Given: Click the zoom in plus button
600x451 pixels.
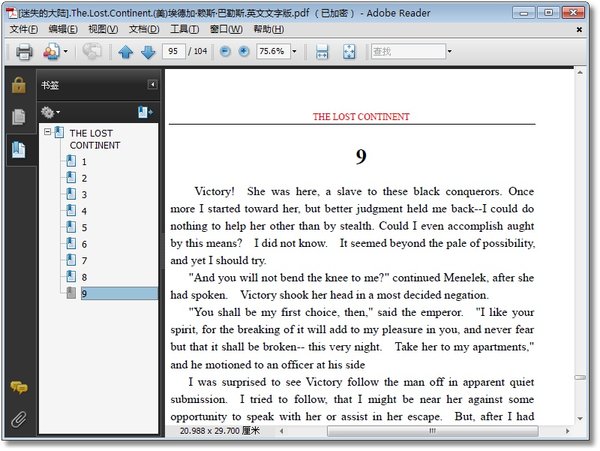Looking at the screenshot, I should (244, 51).
